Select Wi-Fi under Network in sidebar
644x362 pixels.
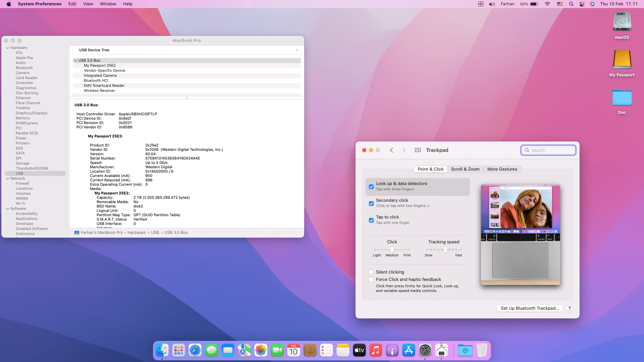pyautogui.click(x=20, y=203)
